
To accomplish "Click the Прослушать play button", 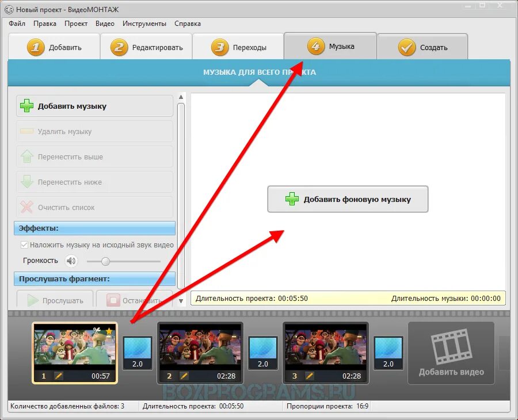I will click(x=55, y=300).
